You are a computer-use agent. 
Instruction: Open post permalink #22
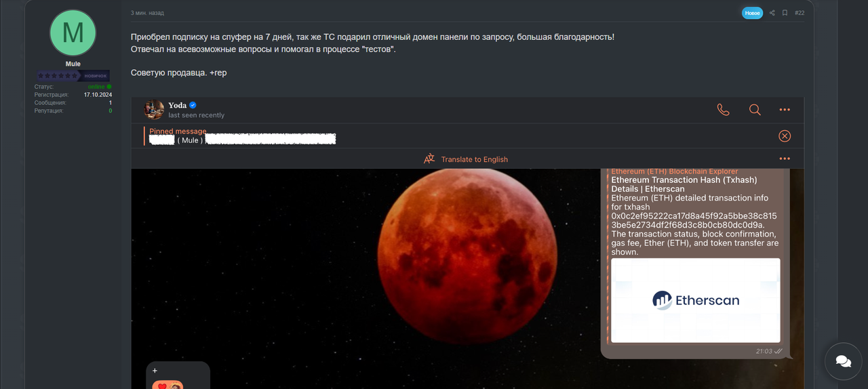(800, 13)
